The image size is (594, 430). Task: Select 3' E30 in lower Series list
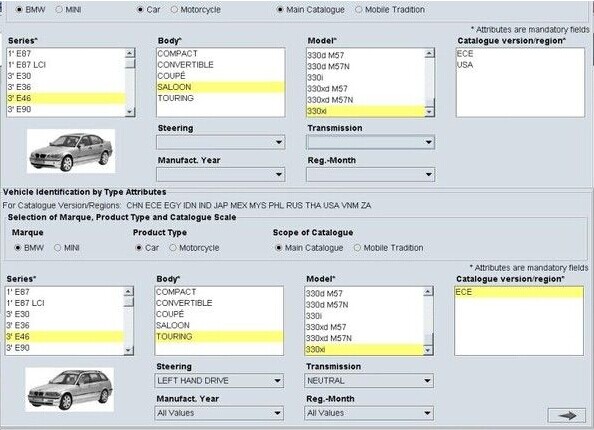pyautogui.click(x=64, y=314)
